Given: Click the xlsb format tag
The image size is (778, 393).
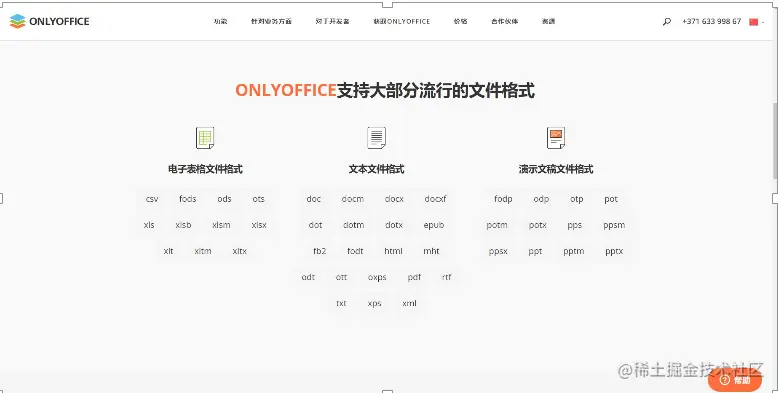Looking at the screenshot, I should (x=183, y=225).
